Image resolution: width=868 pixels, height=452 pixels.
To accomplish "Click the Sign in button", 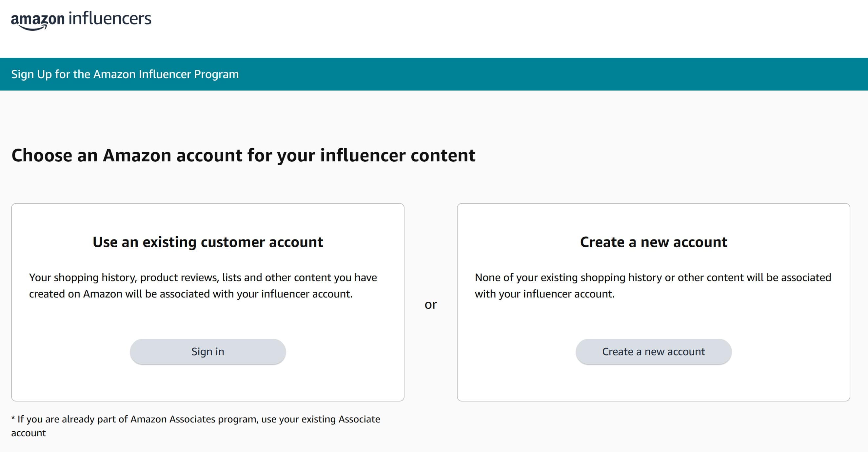I will coord(208,352).
